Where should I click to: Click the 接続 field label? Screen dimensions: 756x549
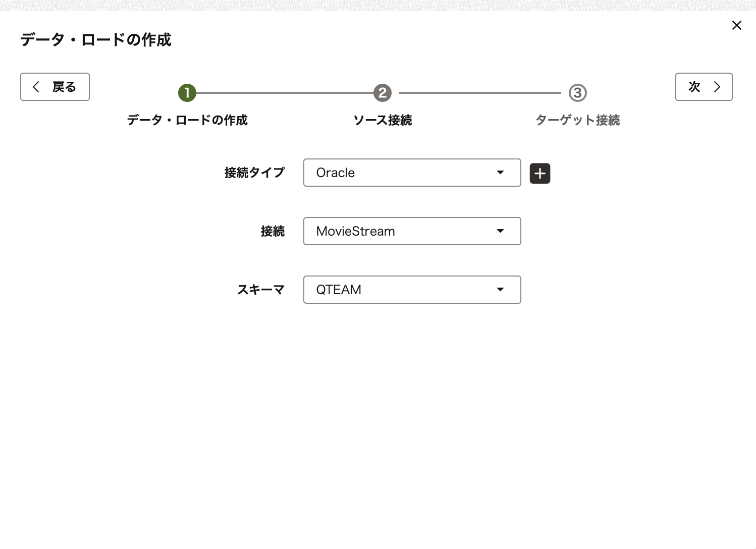point(273,231)
